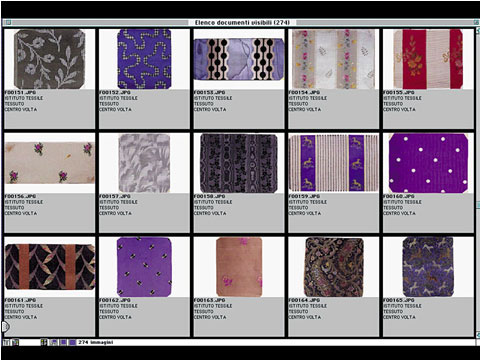Click the '274 immagini' status text
The image size is (480, 360).
tap(95, 342)
